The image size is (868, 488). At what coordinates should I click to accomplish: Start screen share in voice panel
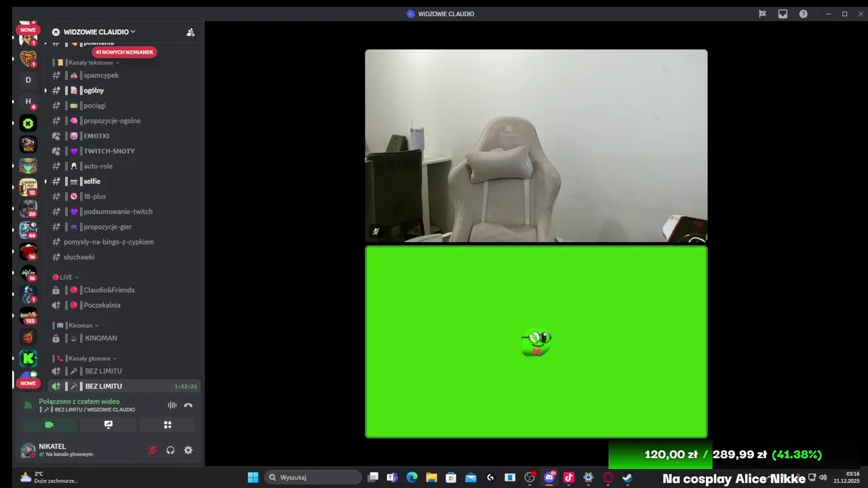click(x=108, y=425)
